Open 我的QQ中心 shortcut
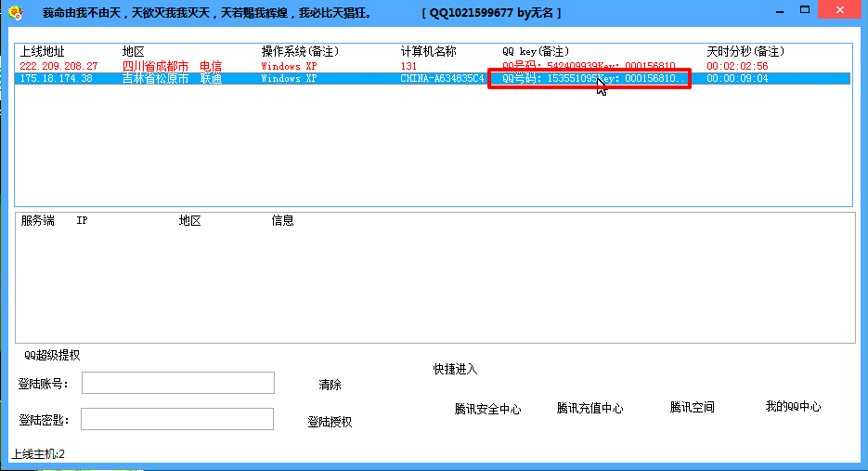 pos(793,407)
